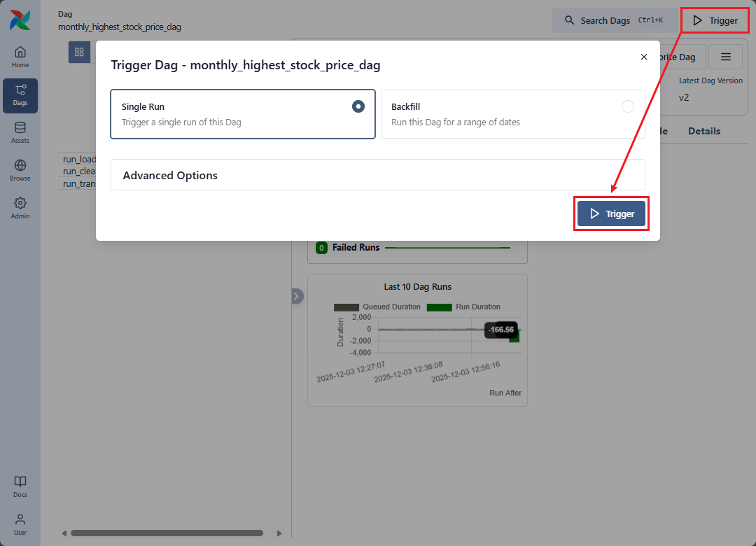Switch to grid view icon

(x=79, y=52)
